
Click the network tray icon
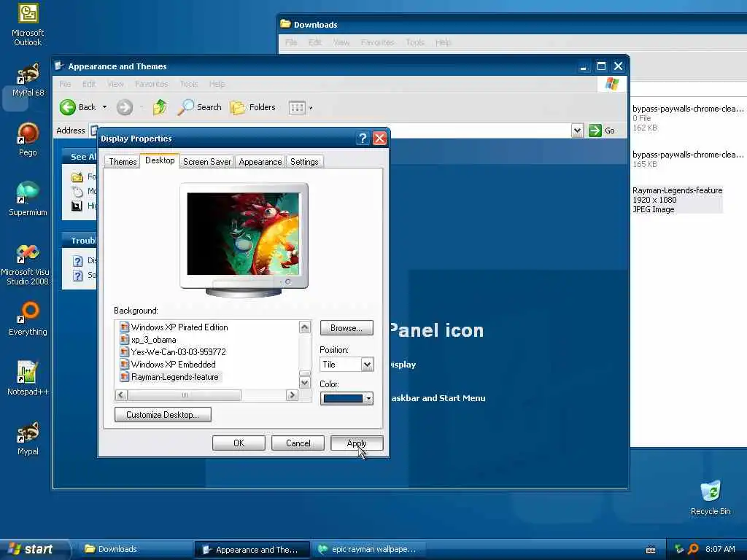tap(679, 549)
